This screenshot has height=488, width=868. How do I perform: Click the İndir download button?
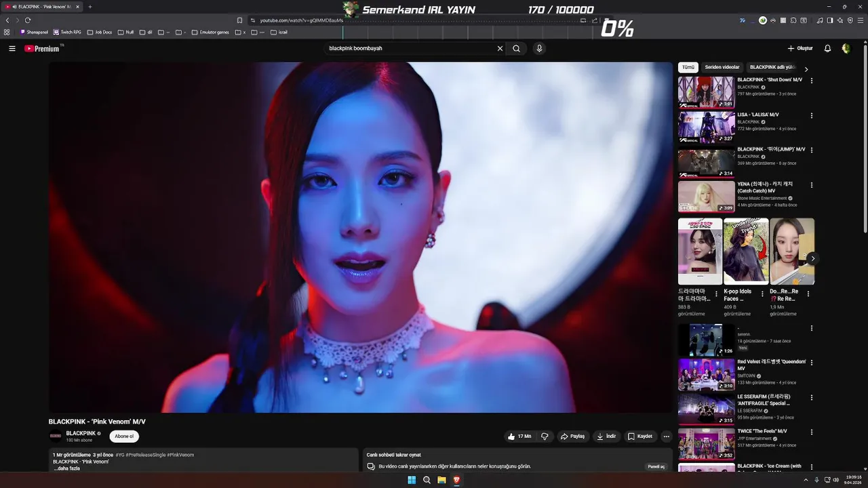(606, 436)
